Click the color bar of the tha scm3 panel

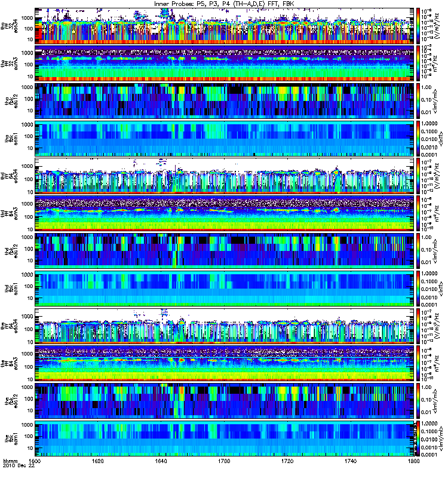coord(418,64)
